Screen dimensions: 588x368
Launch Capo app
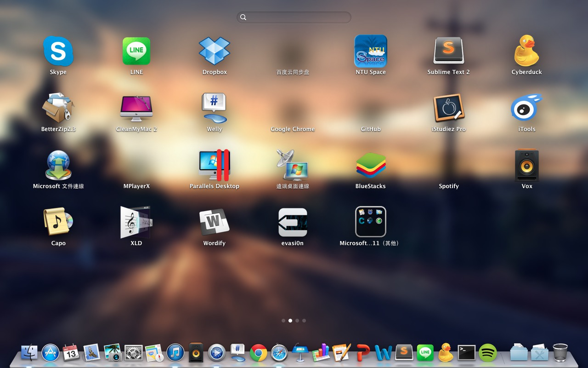pos(58,222)
